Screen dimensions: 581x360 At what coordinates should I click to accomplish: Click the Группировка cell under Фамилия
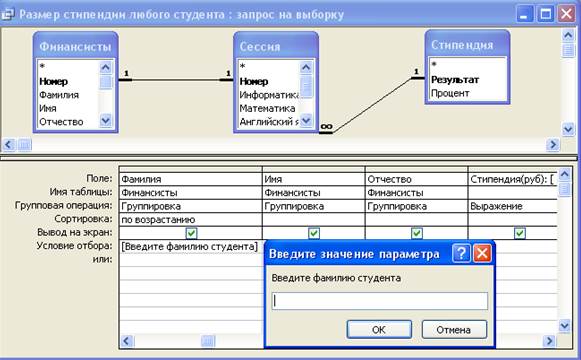[190, 206]
